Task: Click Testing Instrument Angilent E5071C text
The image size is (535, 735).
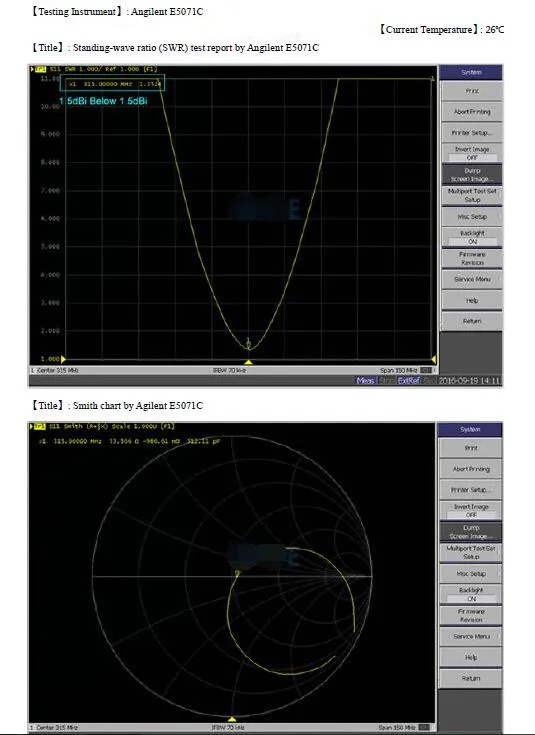Action: (x=117, y=12)
